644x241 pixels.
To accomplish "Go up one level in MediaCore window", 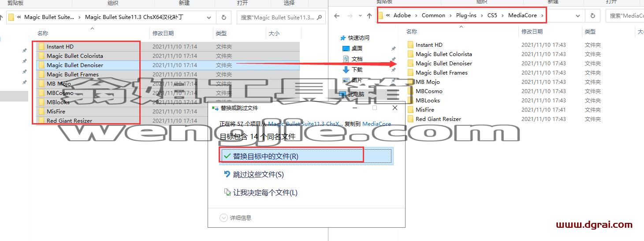I will point(369,16).
